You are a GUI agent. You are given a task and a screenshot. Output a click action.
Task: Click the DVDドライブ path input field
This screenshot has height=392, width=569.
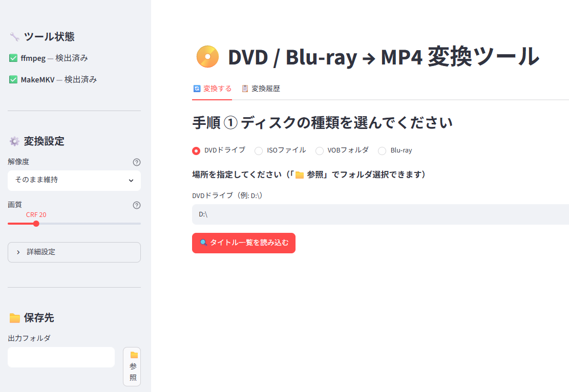(x=381, y=214)
